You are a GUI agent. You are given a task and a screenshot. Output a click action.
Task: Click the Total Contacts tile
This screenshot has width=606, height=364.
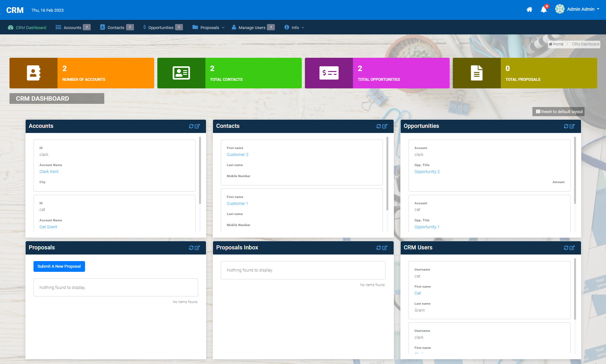pyautogui.click(x=229, y=73)
